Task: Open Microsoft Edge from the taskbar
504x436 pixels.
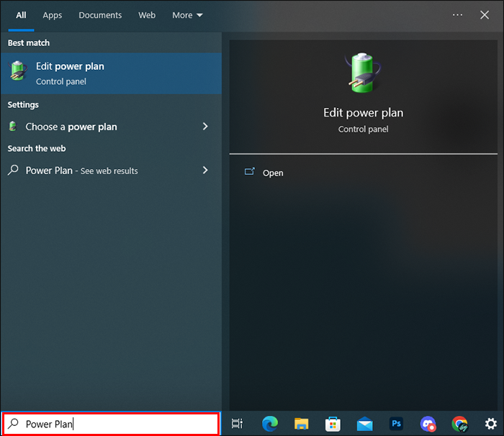Action: 270,424
